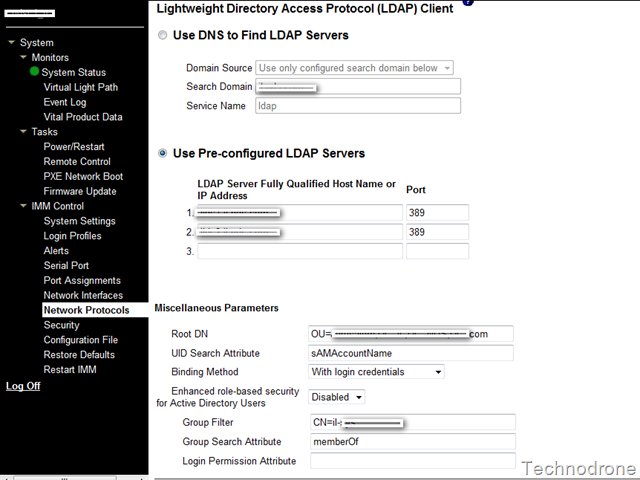Click the Group Search Attribute field

(413, 441)
